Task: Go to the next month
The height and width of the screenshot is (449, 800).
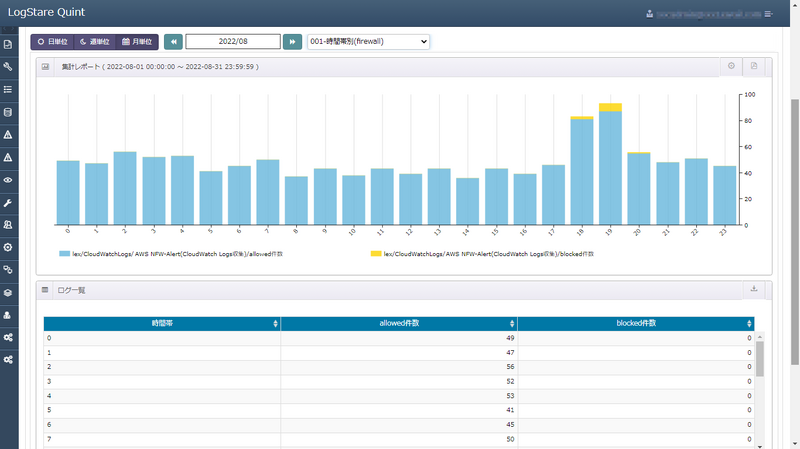Action: [x=292, y=42]
